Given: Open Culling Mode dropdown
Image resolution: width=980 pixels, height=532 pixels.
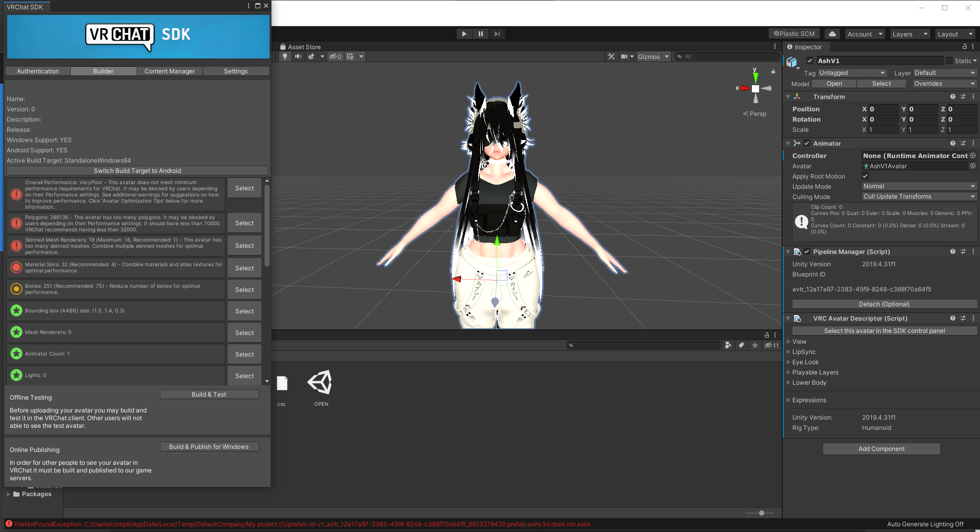Looking at the screenshot, I should pyautogui.click(x=919, y=196).
